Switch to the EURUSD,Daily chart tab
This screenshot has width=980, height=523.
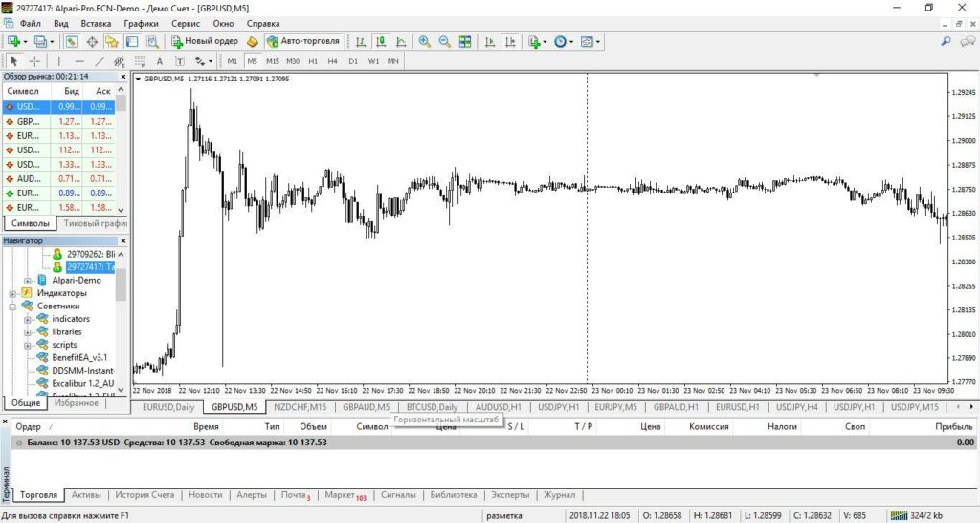tap(168, 407)
